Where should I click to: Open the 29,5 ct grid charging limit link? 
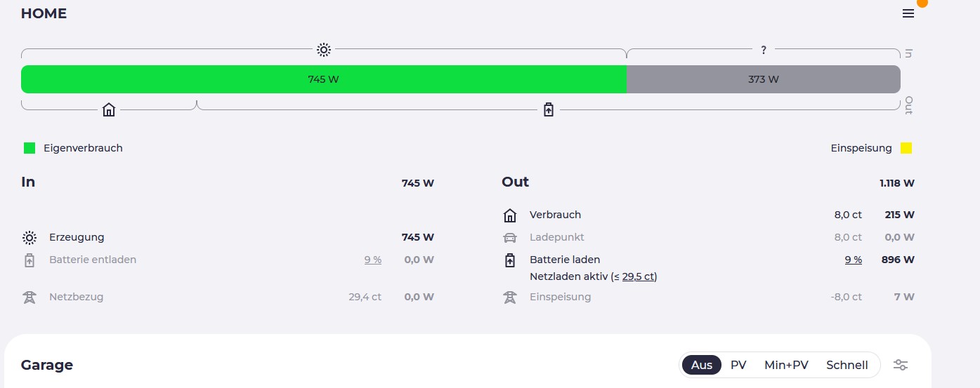click(x=638, y=276)
